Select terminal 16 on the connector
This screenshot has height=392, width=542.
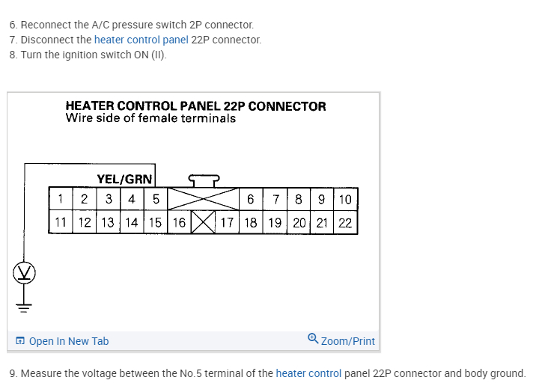(x=179, y=222)
